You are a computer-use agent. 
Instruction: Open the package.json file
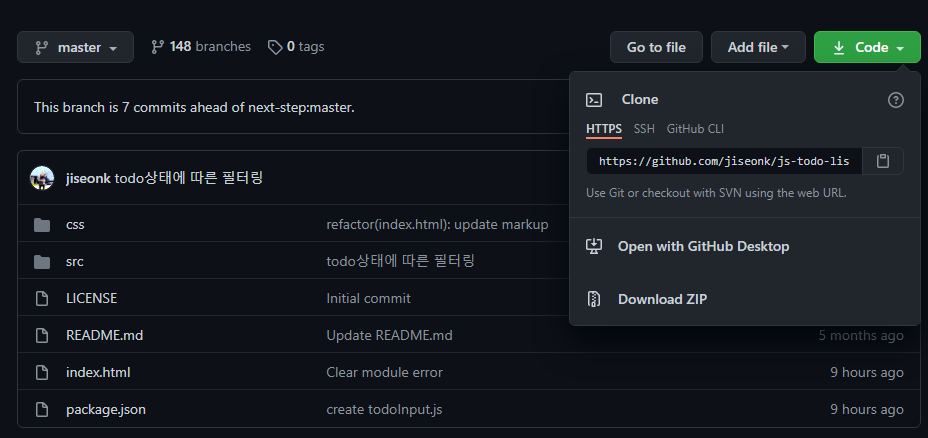[105, 410]
